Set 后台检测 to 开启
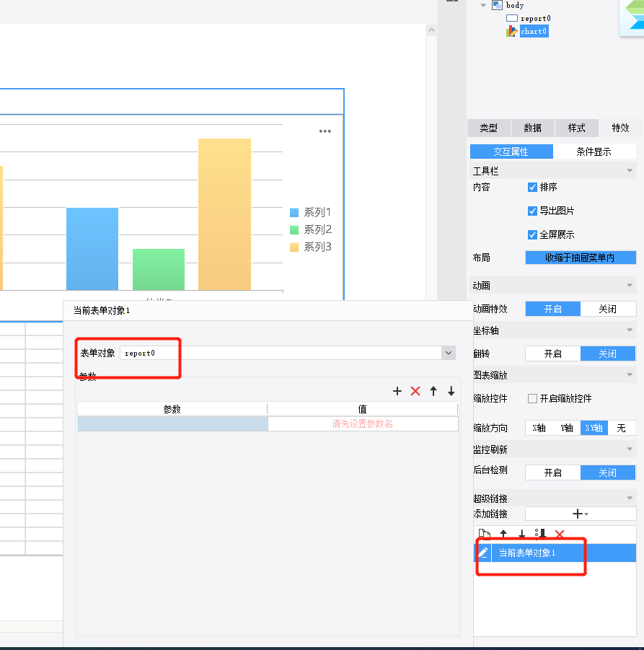 [x=553, y=473]
